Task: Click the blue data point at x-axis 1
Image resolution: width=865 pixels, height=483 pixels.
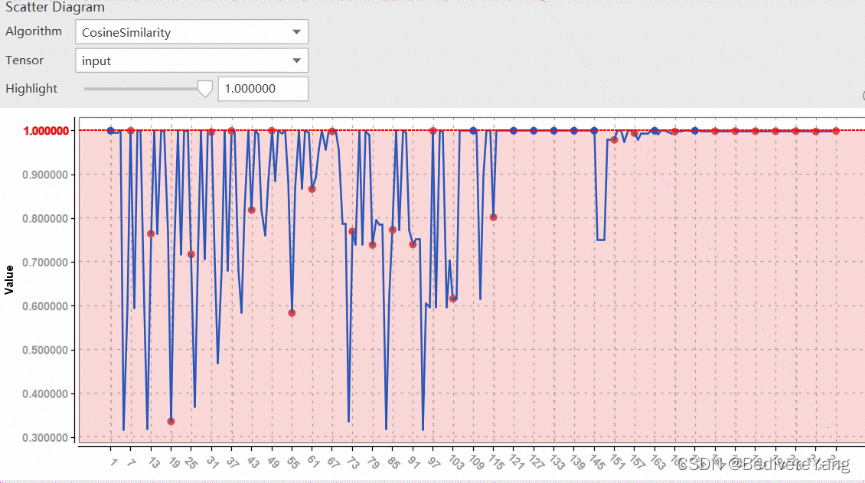Action: click(x=110, y=131)
